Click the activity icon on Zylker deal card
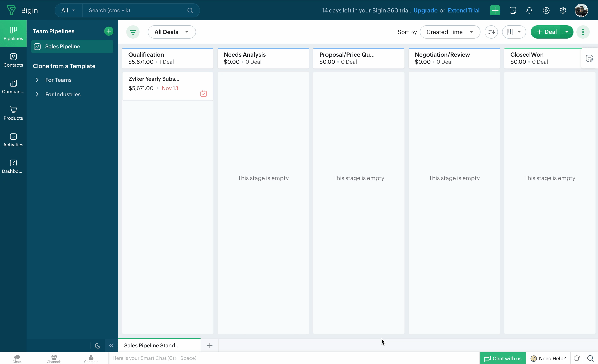 [203, 94]
